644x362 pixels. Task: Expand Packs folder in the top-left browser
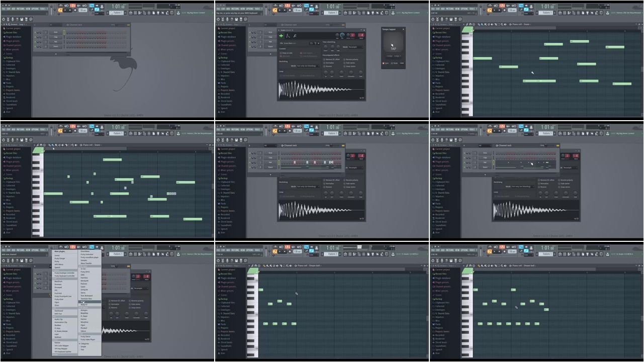pos(9,83)
